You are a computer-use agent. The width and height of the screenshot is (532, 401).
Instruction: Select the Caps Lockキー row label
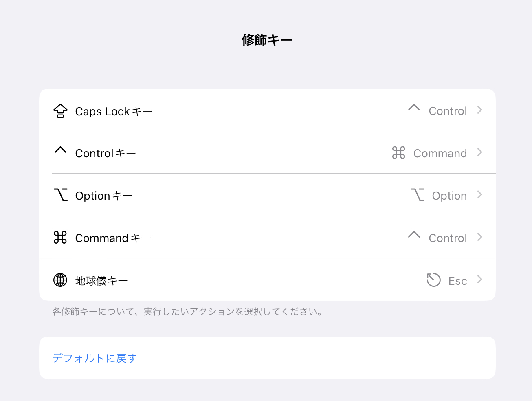coord(114,111)
